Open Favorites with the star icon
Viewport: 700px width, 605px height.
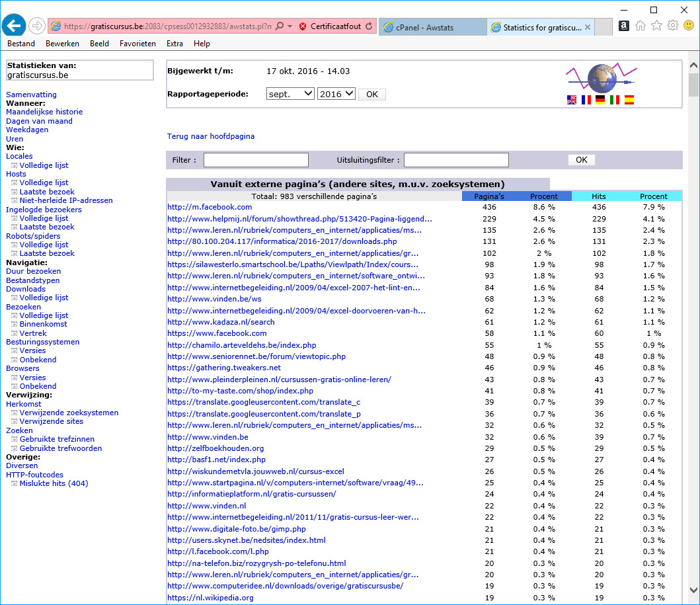pos(656,25)
